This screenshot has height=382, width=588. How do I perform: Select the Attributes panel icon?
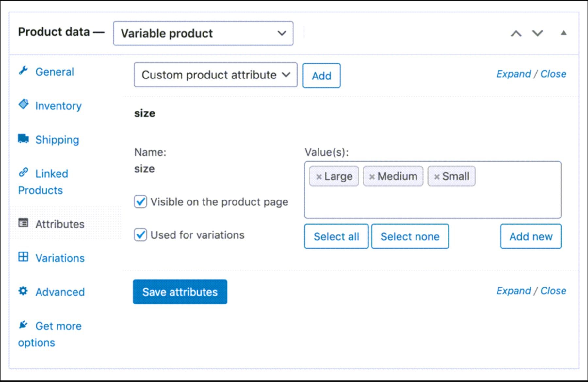pyautogui.click(x=23, y=223)
